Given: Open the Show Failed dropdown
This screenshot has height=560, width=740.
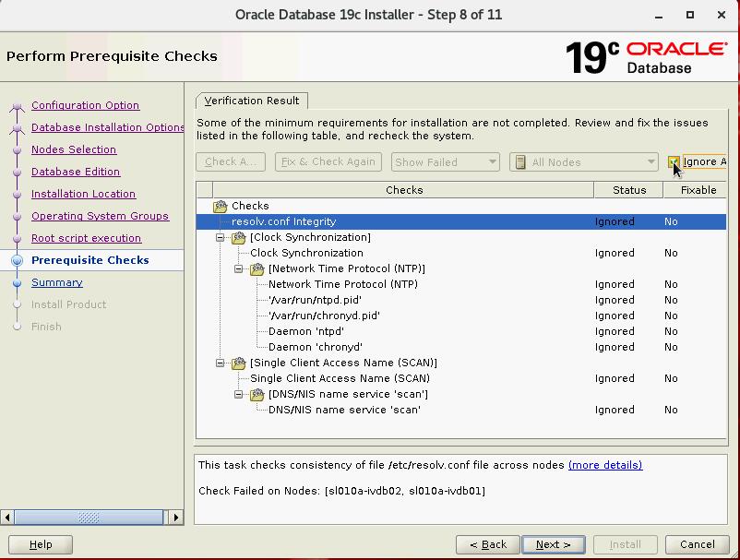Looking at the screenshot, I should point(445,162).
